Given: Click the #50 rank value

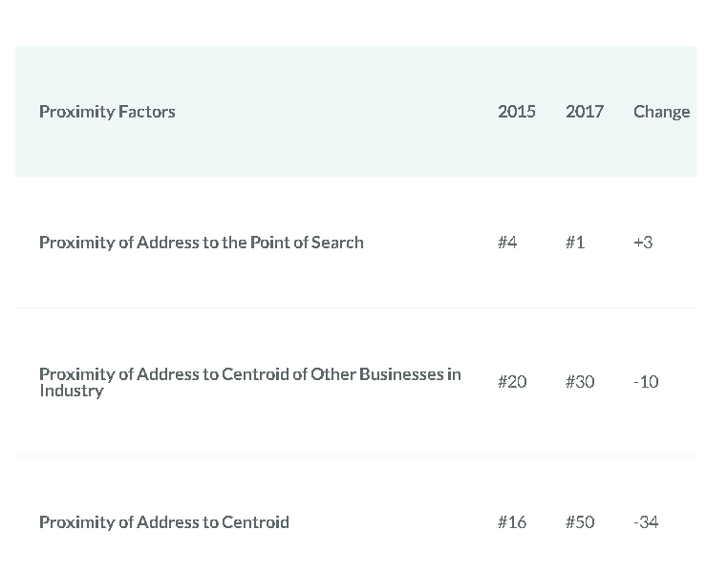Looking at the screenshot, I should [x=579, y=522].
